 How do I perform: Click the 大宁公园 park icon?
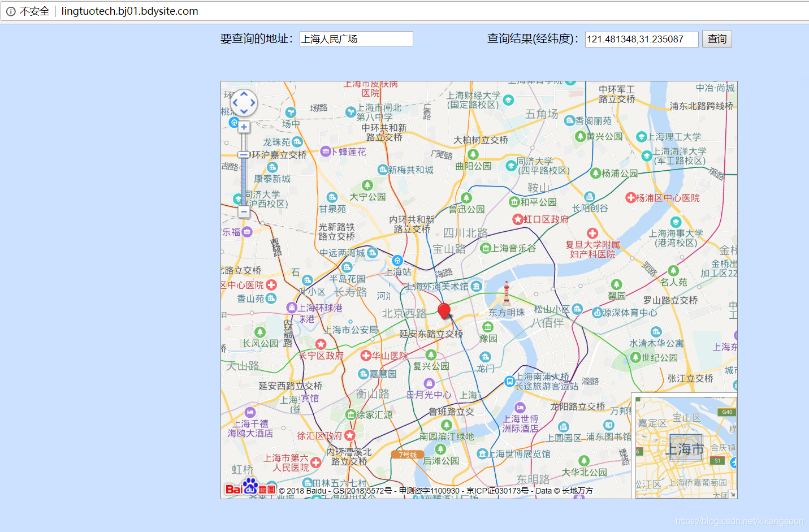coord(367,185)
